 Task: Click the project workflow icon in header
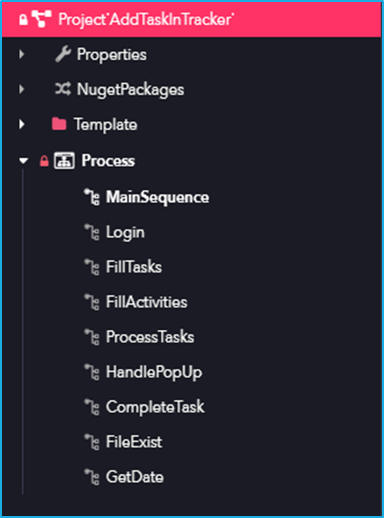click(x=41, y=19)
